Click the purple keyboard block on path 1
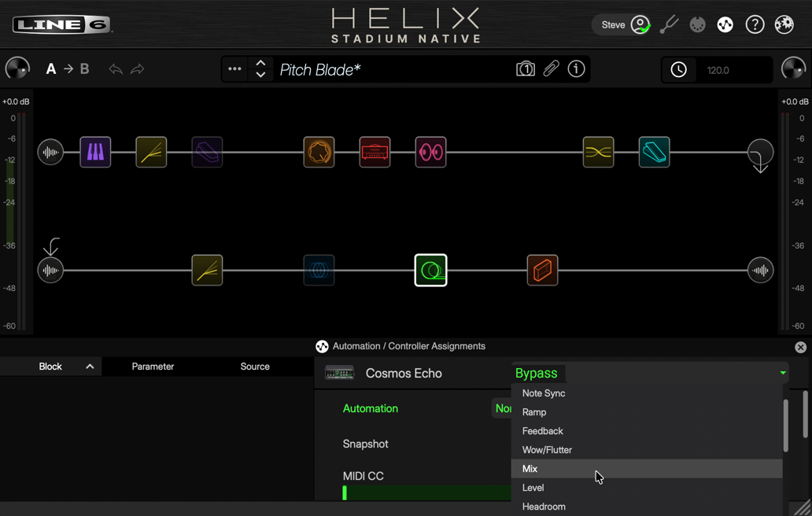This screenshot has height=516, width=812. (x=95, y=152)
